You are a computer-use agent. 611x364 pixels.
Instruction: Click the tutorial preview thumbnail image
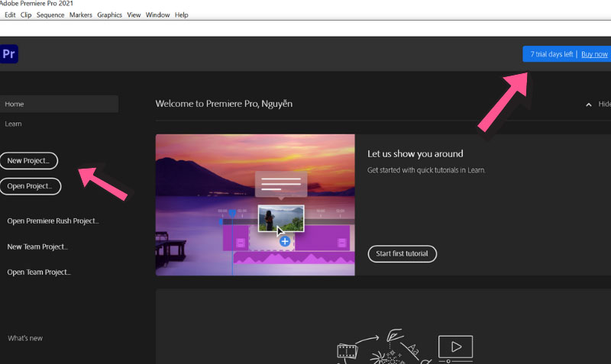(x=255, y=205)
